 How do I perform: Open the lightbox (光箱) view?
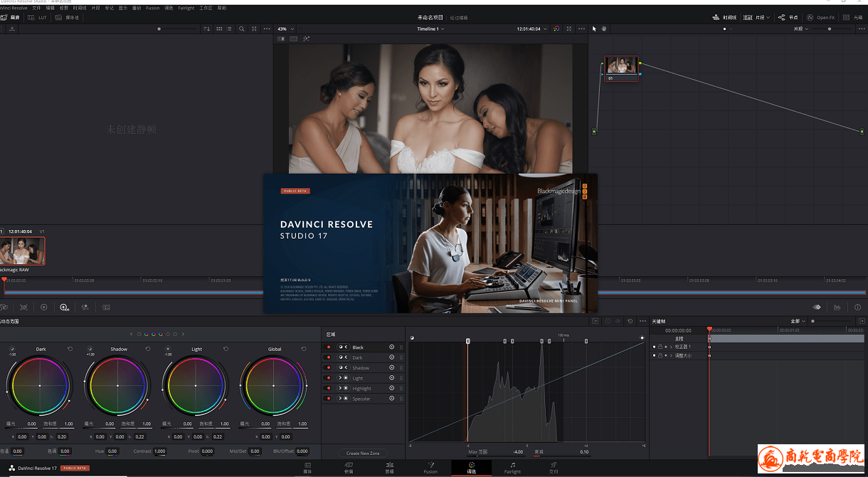(x=853, y=17)
